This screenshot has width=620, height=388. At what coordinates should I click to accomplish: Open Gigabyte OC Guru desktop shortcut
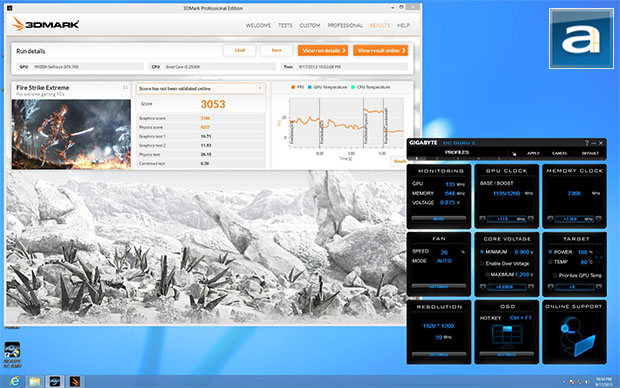12,354
